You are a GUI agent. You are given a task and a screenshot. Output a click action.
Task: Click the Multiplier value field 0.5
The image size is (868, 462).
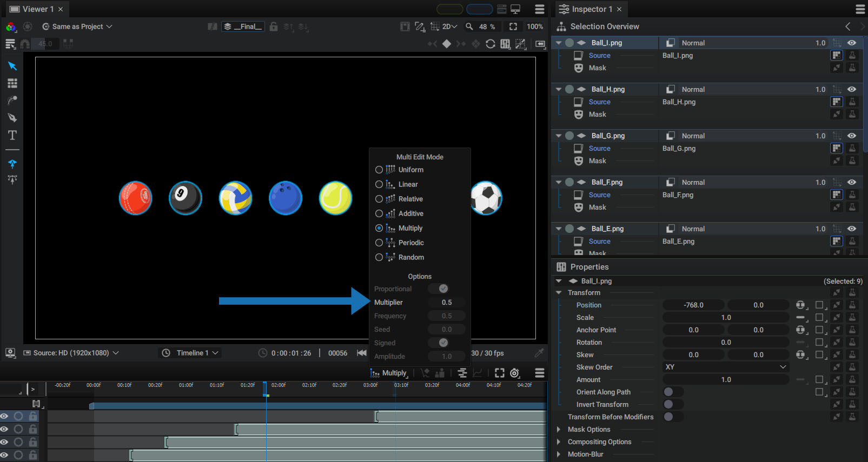[446, 302]
